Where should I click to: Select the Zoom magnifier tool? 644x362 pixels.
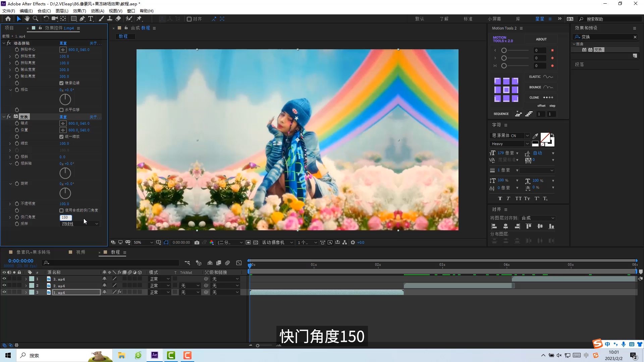click(x=35, y=19)
